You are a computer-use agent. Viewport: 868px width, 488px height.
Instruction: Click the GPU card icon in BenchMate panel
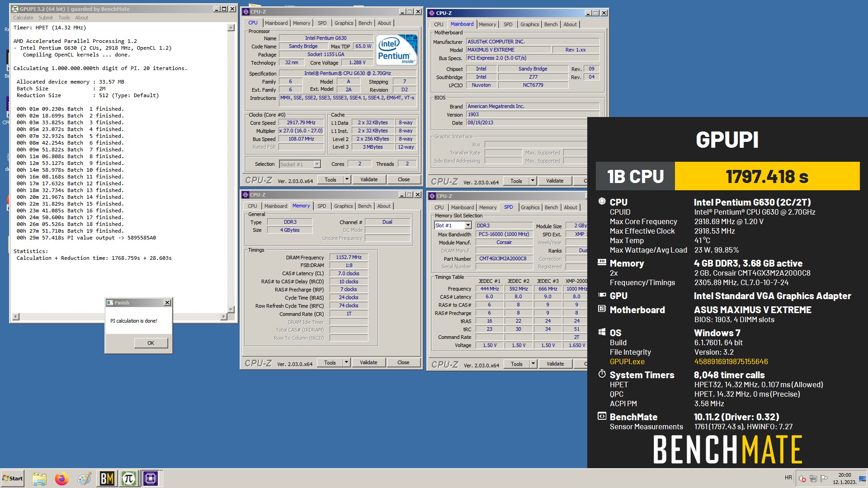[602, 295]
